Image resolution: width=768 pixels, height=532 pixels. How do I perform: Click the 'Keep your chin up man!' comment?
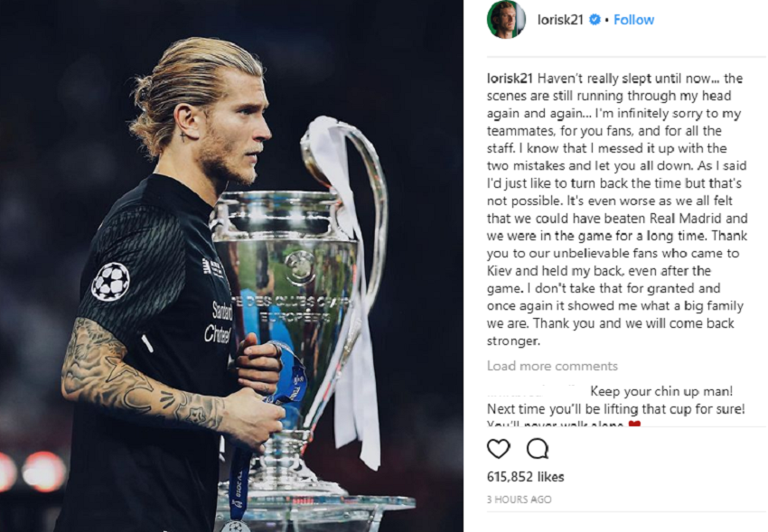click(x=661, y=391)
